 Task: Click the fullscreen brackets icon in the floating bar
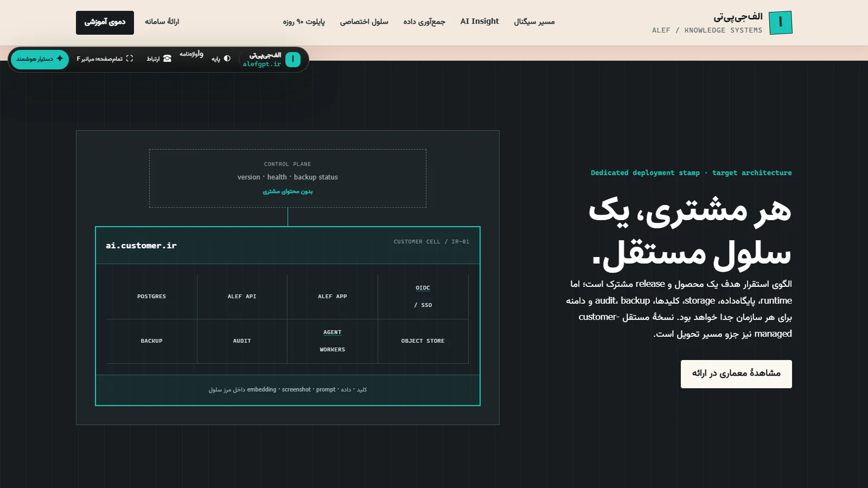pos(129,59)
